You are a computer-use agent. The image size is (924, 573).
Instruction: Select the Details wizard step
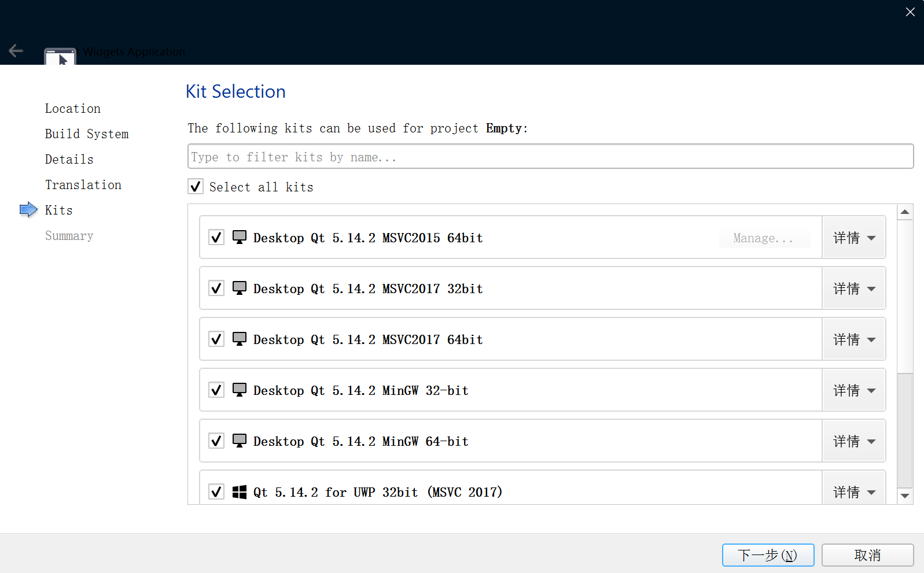click(x=69, y=160)
